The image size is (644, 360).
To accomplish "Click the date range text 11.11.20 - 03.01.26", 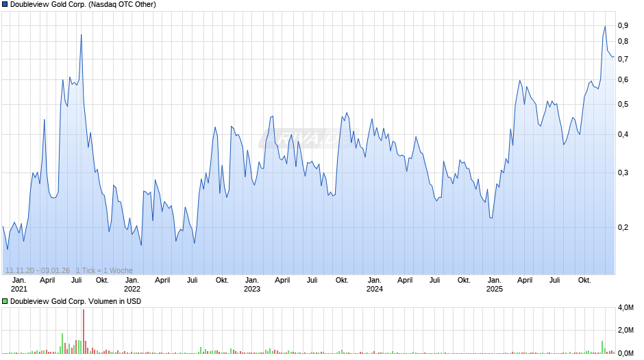I will [x=38, y=270].
